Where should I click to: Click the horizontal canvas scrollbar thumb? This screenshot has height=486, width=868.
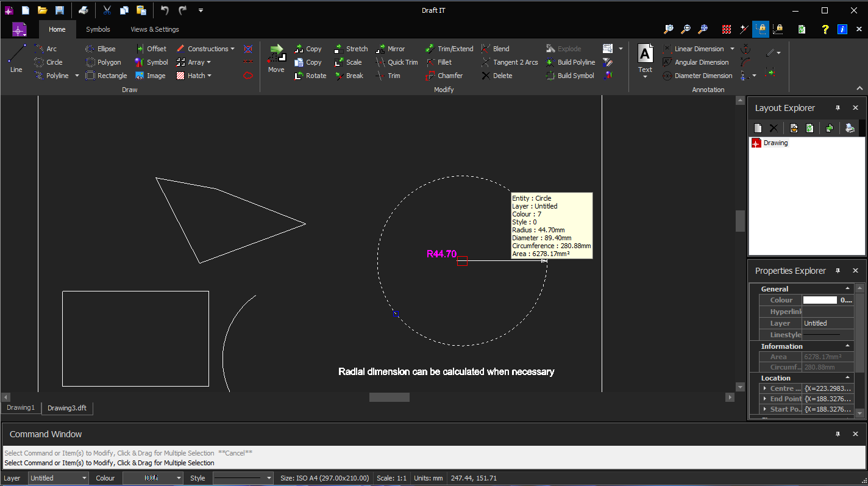(390, 397)
